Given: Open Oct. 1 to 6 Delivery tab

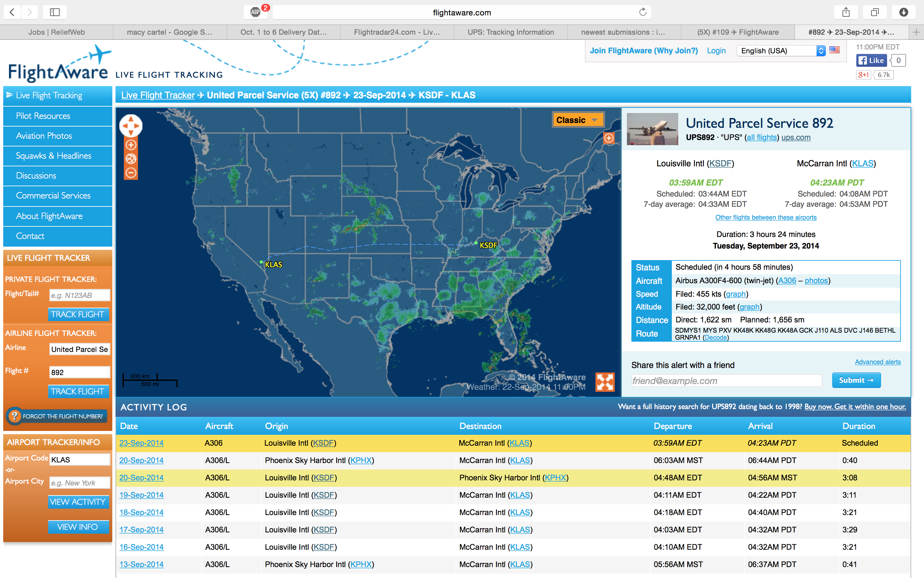Looking at the screenshot, I should 283,32.
